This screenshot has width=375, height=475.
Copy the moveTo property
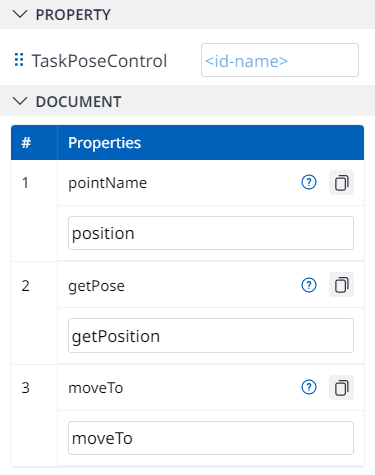(x=341, y=387)
